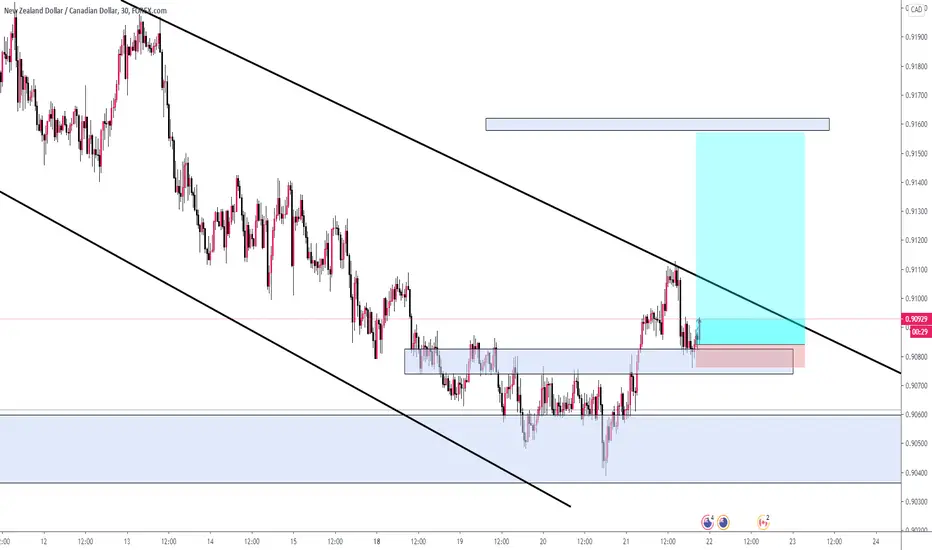This screenshot has height=550, width=932.
Task: Click date label 24 on time axis
Action: pyautogui.click(x=876, y=542)
